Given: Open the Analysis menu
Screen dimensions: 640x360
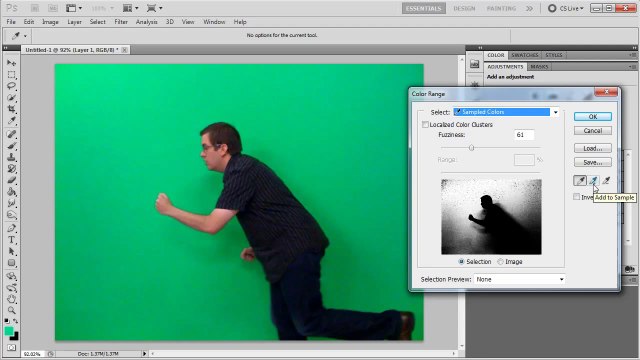Looking at the screenshot, I should pos(147,22).
